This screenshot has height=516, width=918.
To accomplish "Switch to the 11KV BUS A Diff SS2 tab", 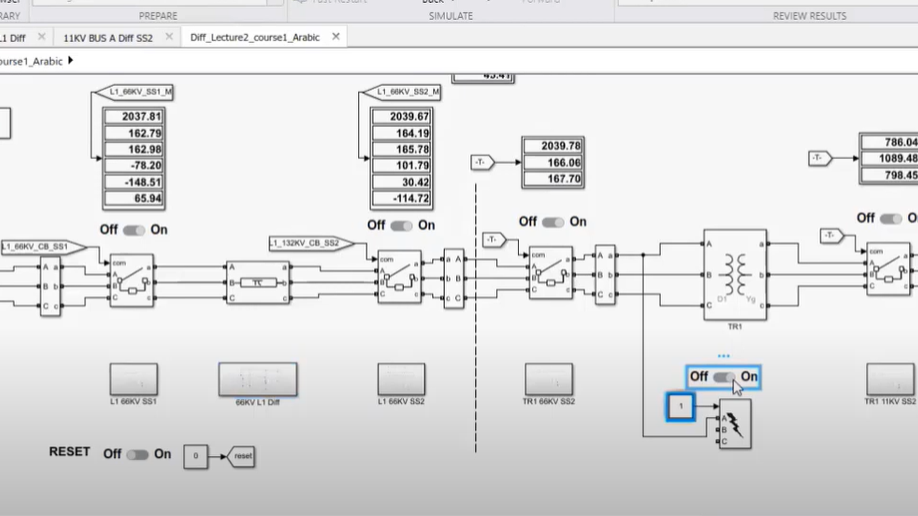I will click(x=108, y=37).
